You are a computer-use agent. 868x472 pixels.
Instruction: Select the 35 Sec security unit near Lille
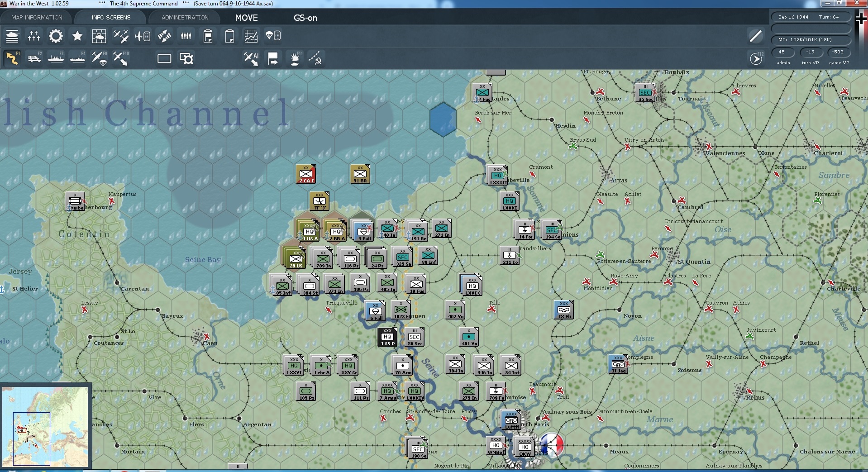(645, 93)
